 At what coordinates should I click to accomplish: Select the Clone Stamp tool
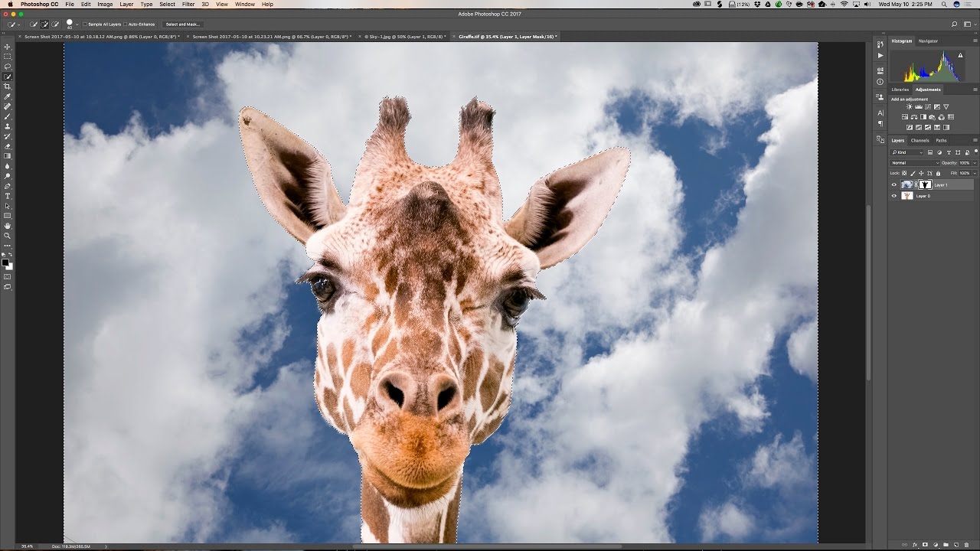click(8, 126)
